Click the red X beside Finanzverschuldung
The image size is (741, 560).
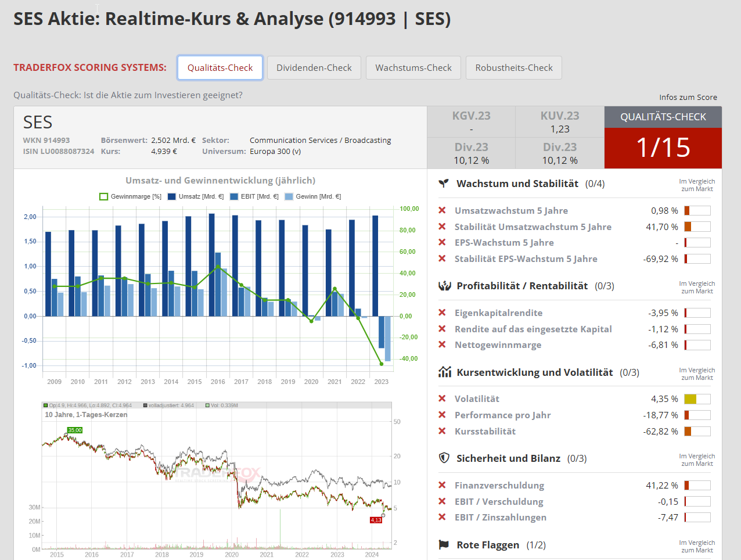point(442,486)
